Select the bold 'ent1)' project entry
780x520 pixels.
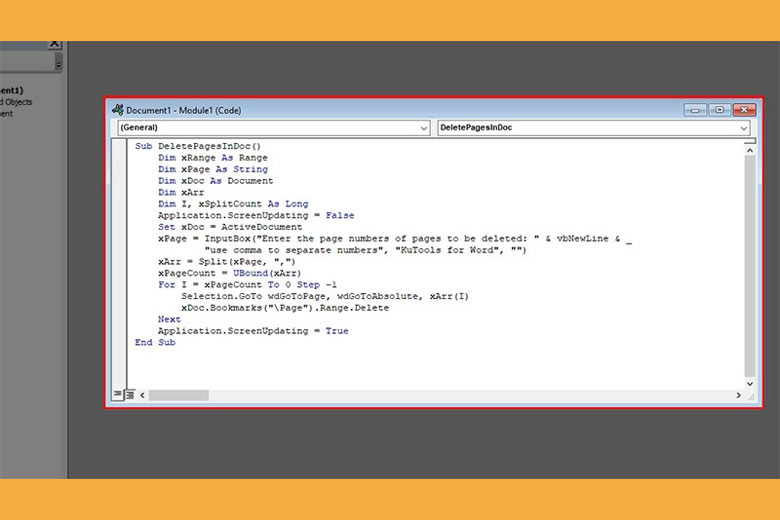tap(11, 90)
